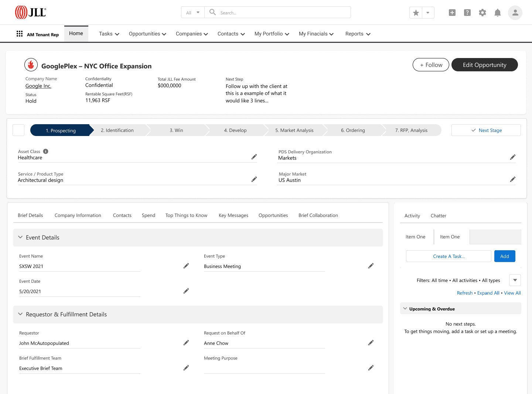The image size is (532, 394).
Task: Click the Follow button
Action: [x=431, y=65]
